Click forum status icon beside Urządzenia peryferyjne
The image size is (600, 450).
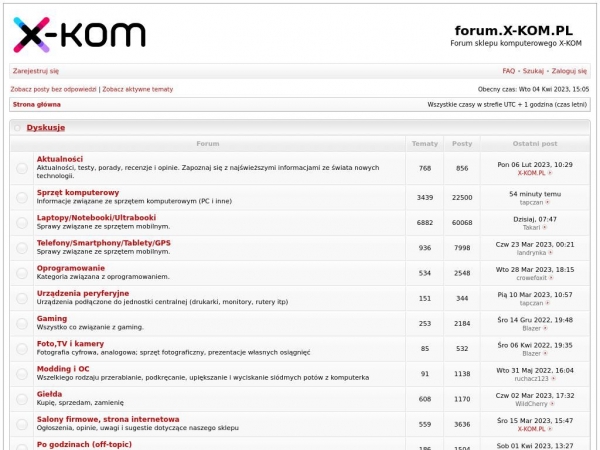(22, 298)
